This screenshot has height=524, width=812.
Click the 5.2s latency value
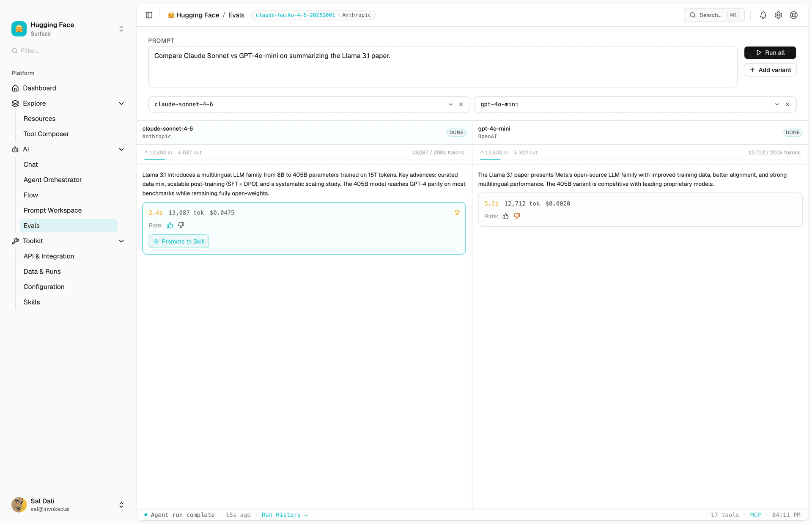pyautogui.click(x=491, y=204)
